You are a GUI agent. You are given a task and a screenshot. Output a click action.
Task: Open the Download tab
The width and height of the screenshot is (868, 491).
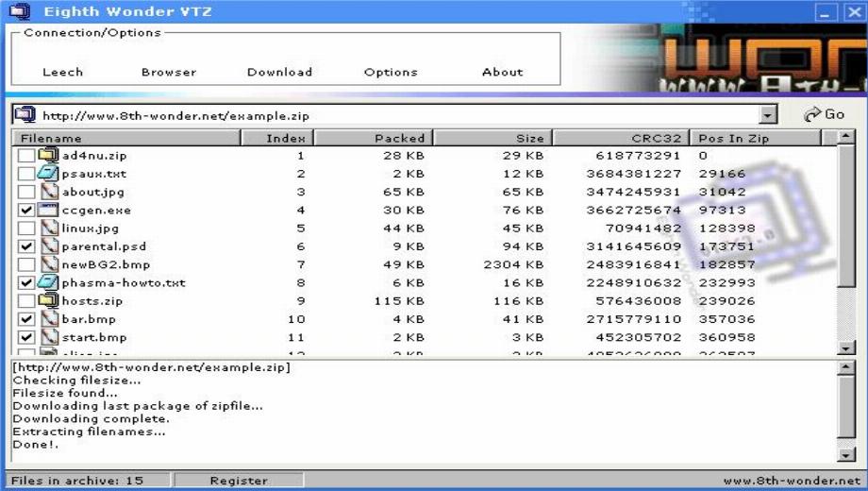coord(279,72)
